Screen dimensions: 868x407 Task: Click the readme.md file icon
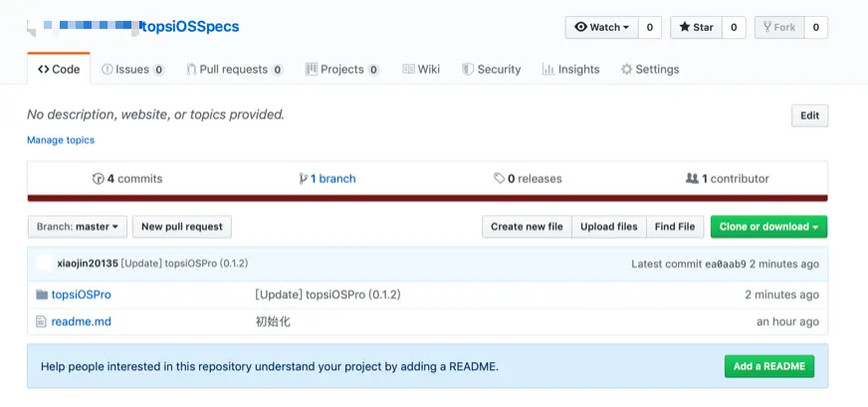point(42,321)
